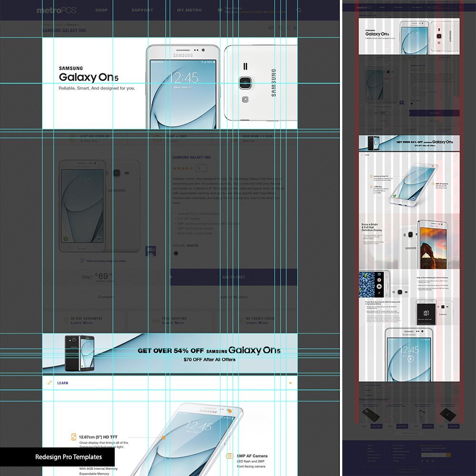Click the rotate icon under product image

click(x=82, y=261)
